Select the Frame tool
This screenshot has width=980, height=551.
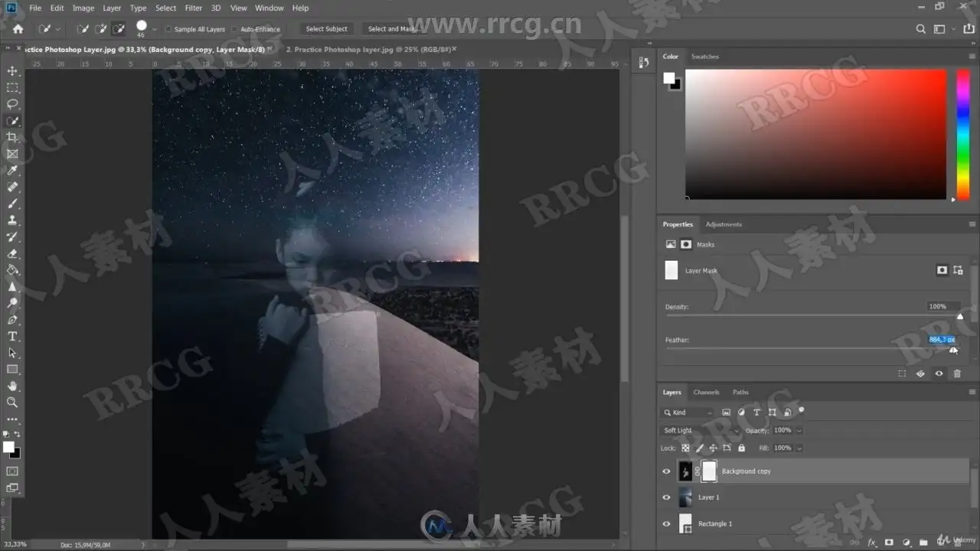point(12,154)
